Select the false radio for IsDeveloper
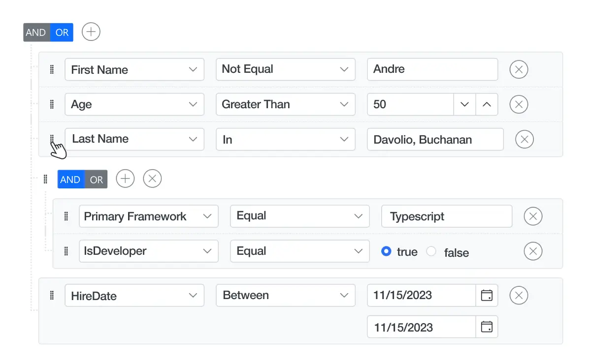Viewport: 591px width, 364px height. point(431,251)
